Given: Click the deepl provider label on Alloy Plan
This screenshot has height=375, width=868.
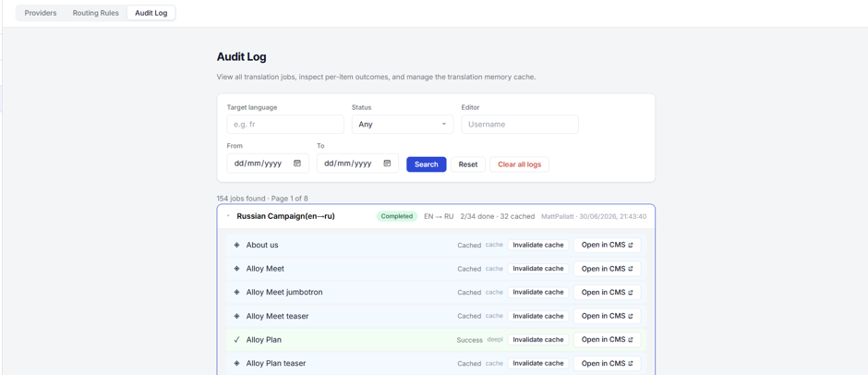Looking at the screenshot, I should click(495, 340).
